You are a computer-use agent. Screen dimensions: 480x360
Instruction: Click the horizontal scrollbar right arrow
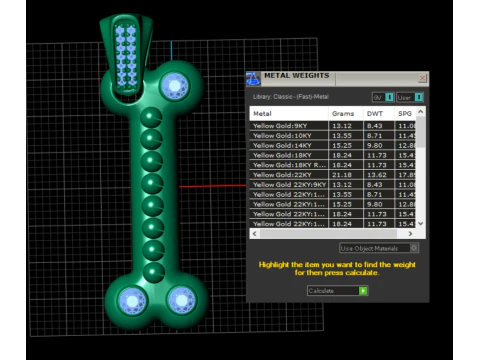point(410,234)
